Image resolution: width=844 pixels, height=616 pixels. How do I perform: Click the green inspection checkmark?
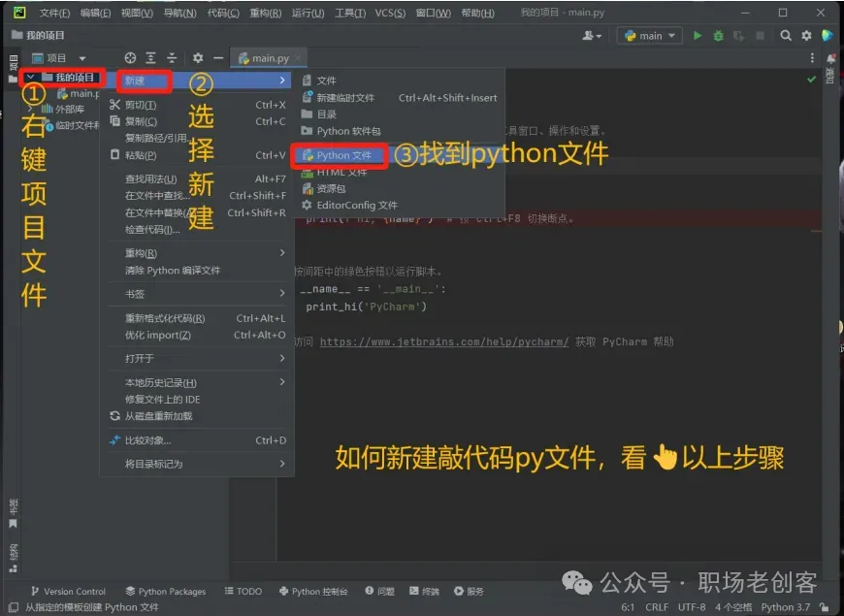coord(811,80)
